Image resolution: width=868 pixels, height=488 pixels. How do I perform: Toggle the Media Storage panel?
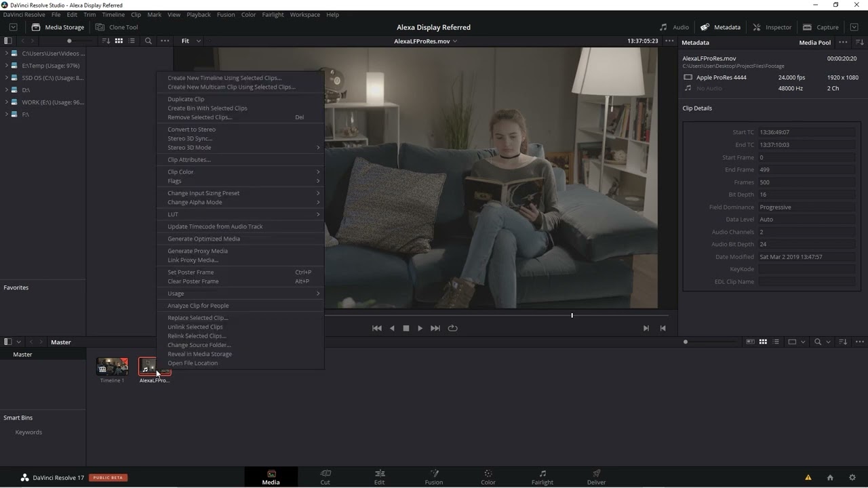pyautogui.click(x=58, y=27)
